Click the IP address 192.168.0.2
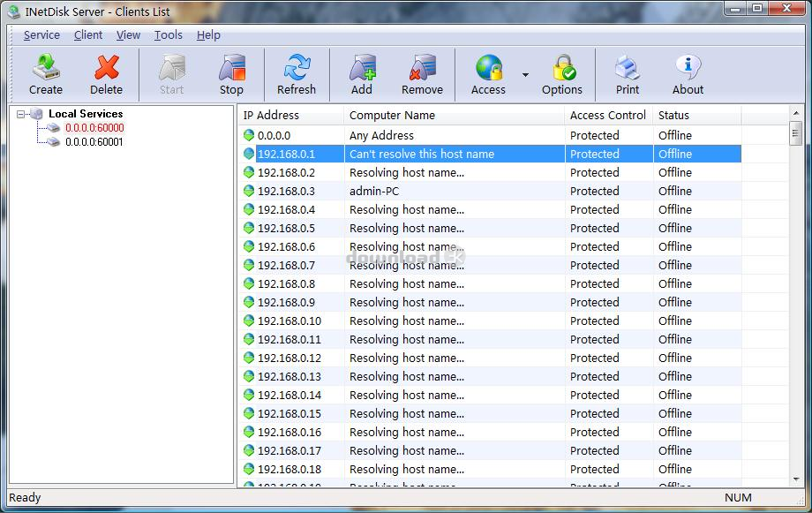Viewport: 812px width, 513px height. 286,172
